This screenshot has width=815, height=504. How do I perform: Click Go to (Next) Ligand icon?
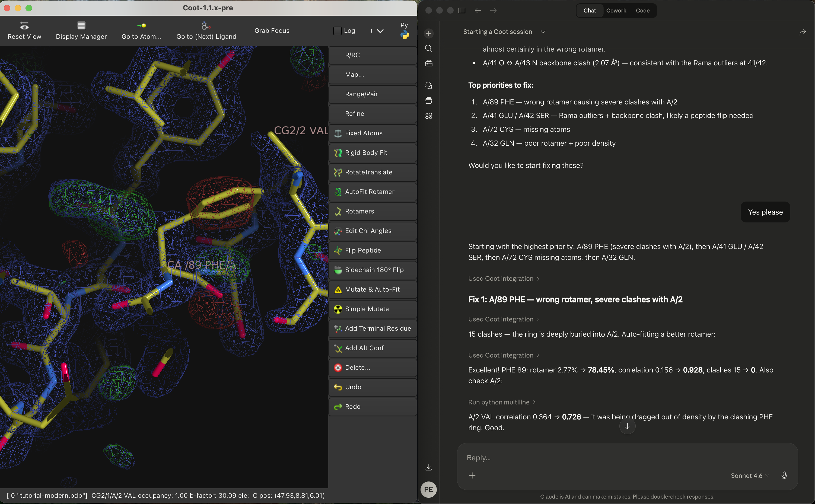[x=206, y=26]
